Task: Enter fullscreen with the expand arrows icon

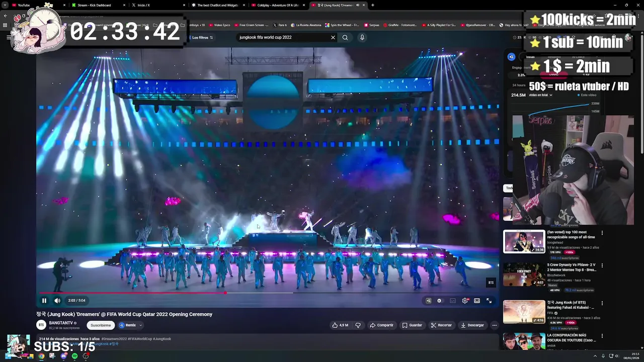Action: point(489,301)
